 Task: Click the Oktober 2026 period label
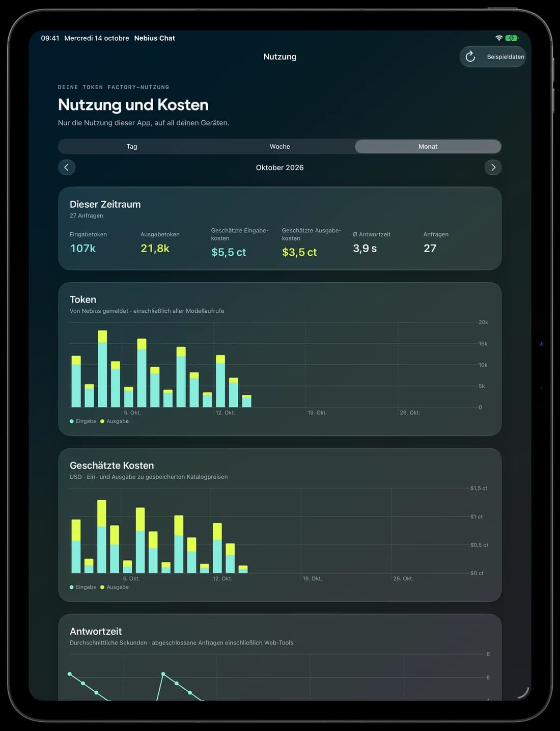[279, 168]
